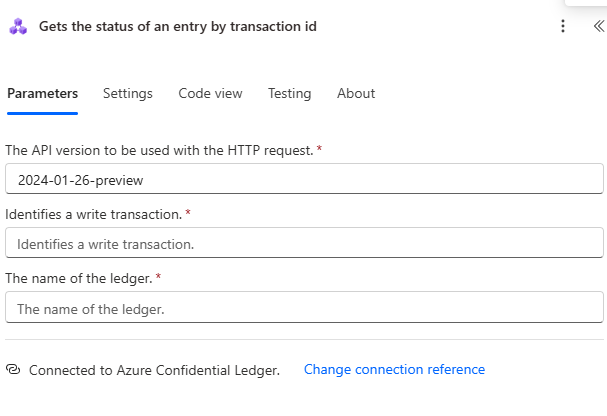Image resolution: width=607 pixels, height=416 pixels.
Task: Open the Settings tab
Action: [128, 93]
